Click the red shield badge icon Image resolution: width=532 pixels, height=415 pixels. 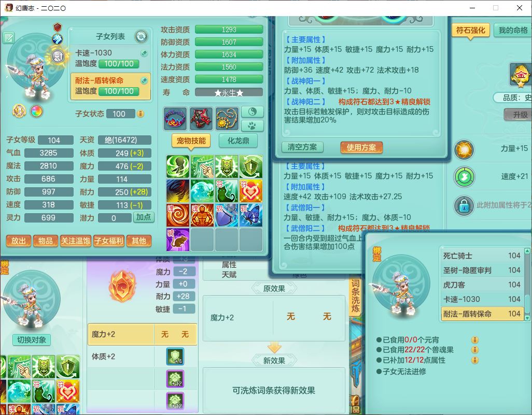[x=58, y=27]
